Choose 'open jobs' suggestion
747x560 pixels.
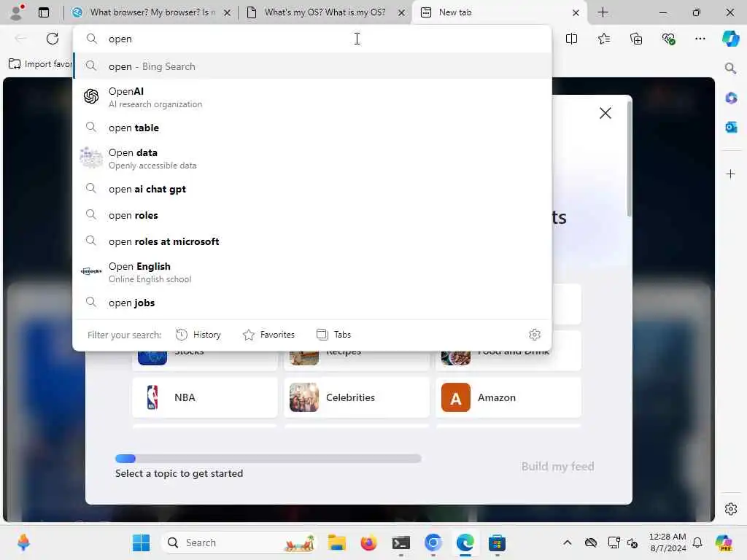tap(312, 303)
